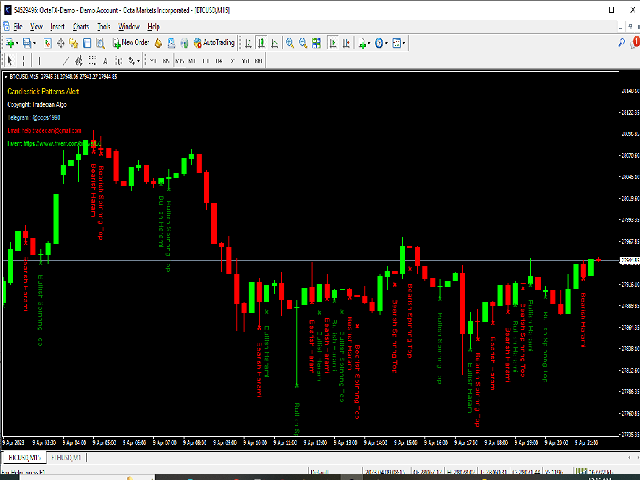Show the Data Window panel
Viewport: 640px width, 480px height.
click(61, 43)
